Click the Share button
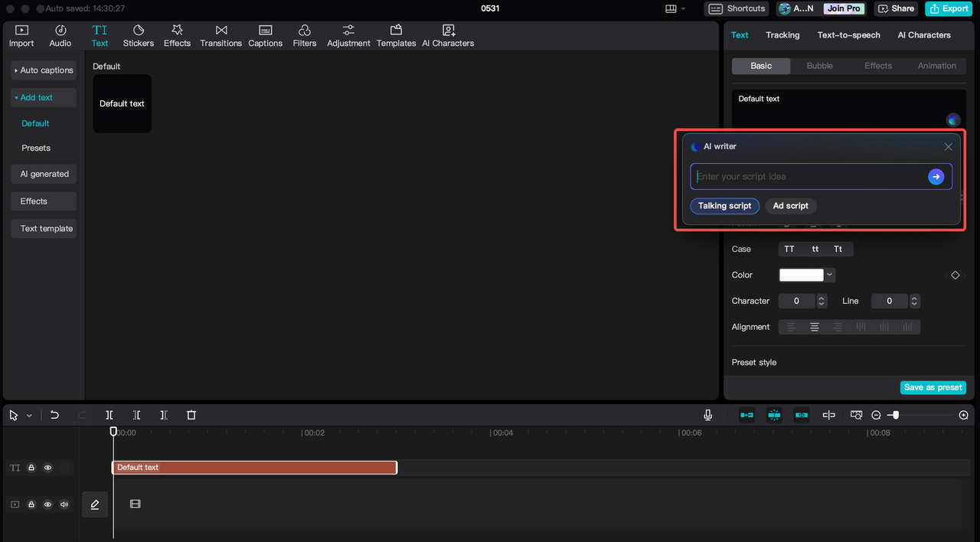980x542 pixels. pyautogui.click(x=896, y=8)
